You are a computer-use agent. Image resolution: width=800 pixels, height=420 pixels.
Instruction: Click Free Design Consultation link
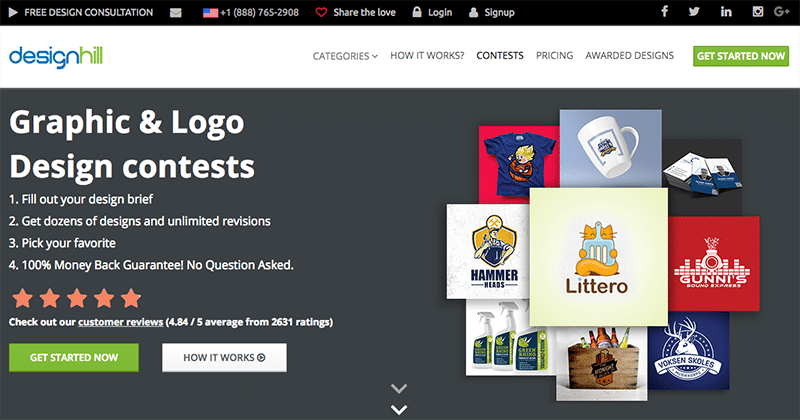(89, 12)
